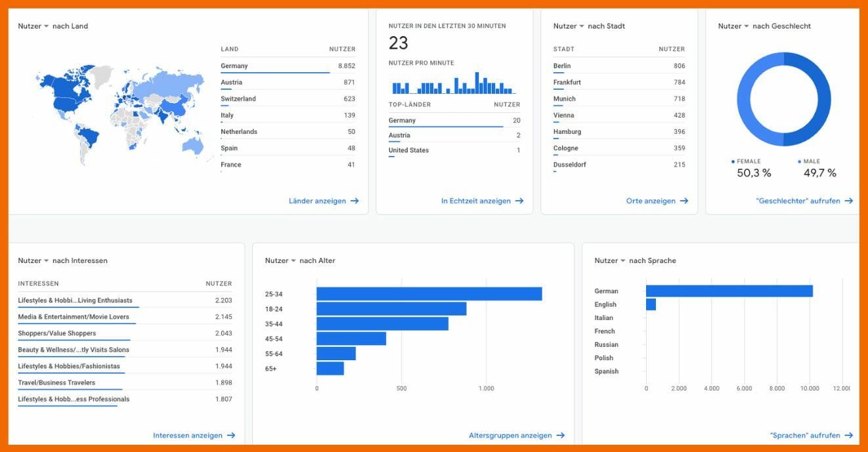Click the German language bar in the chart

(x=729, y=291)
